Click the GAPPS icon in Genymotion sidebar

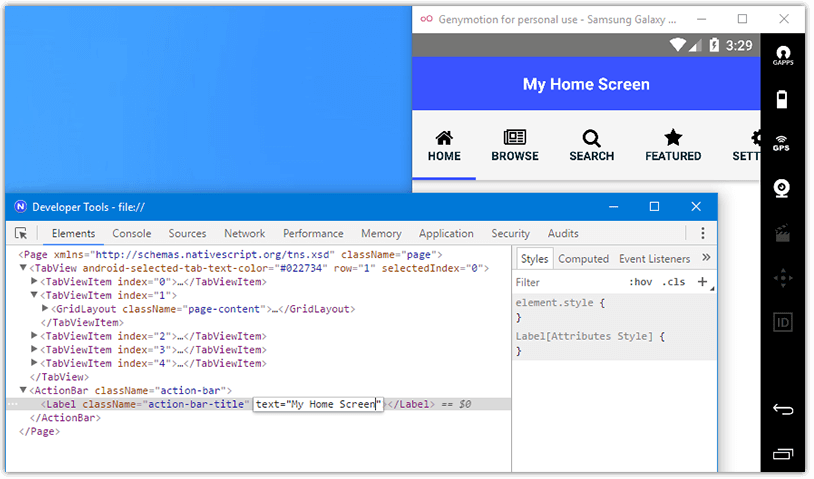782,56
